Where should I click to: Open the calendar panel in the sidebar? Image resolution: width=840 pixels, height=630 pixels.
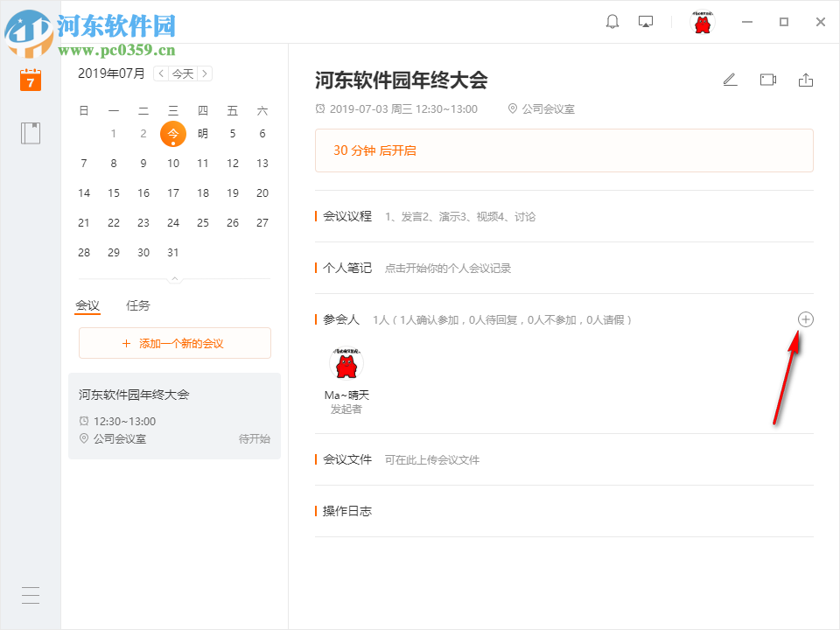pos(30,80)
